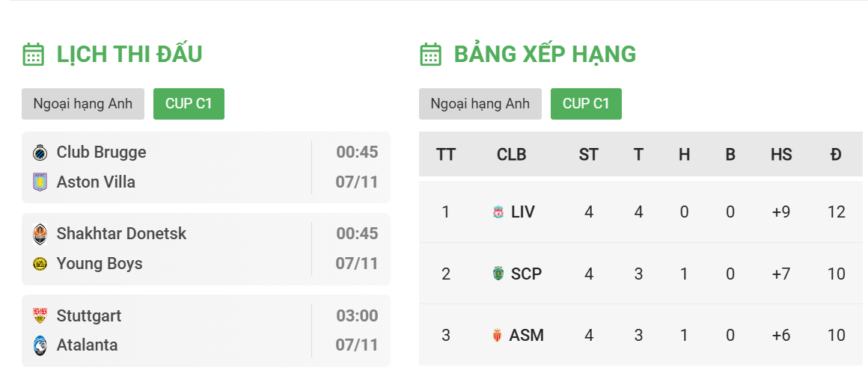868x373 pixels.
Task: Click the Club Brugge team crest
Action: pyautogui.click(x=40, y=152)
